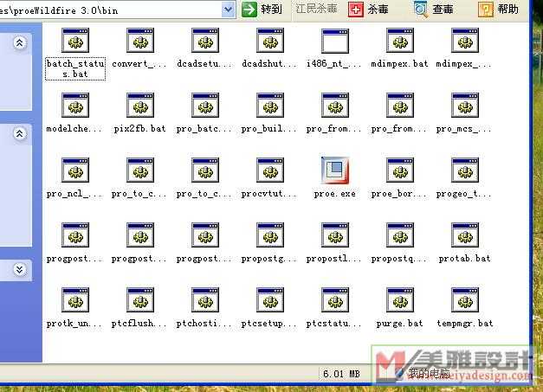Select the propostl... batch file icon
The width and height of the screenshot is (543, 392).
pyautogui.click(x=335, y=235)
